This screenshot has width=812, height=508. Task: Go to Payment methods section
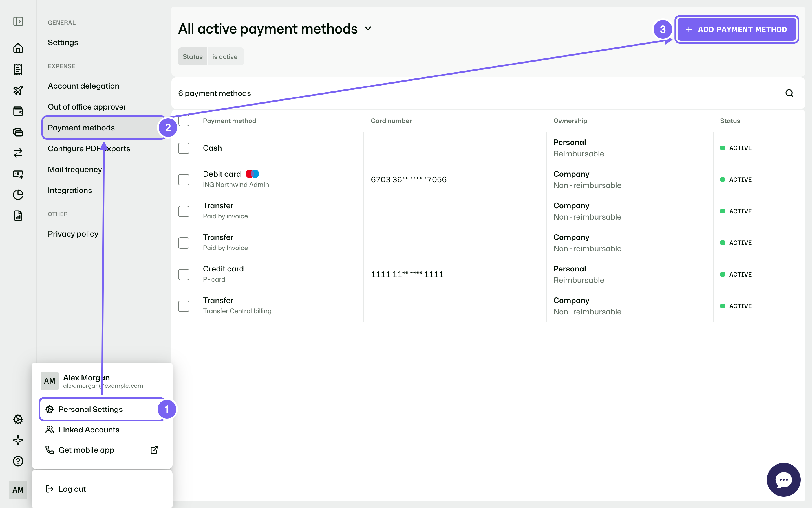point(104,128)
